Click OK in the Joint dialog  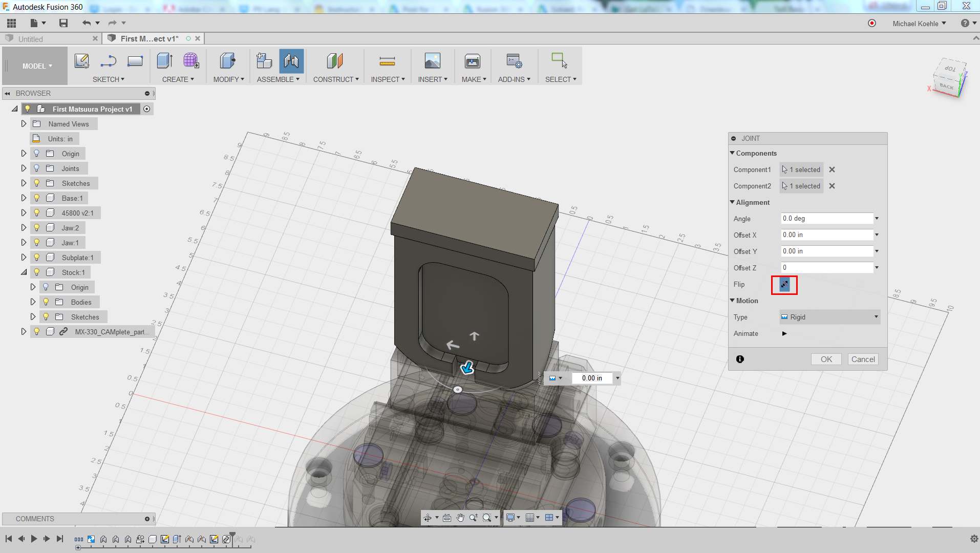tap(826, 359)
